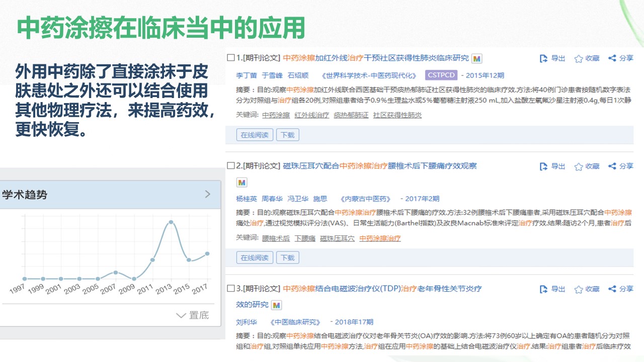Click export icon for second article
This screenshot has height=362, width=644.
point(543,166)
